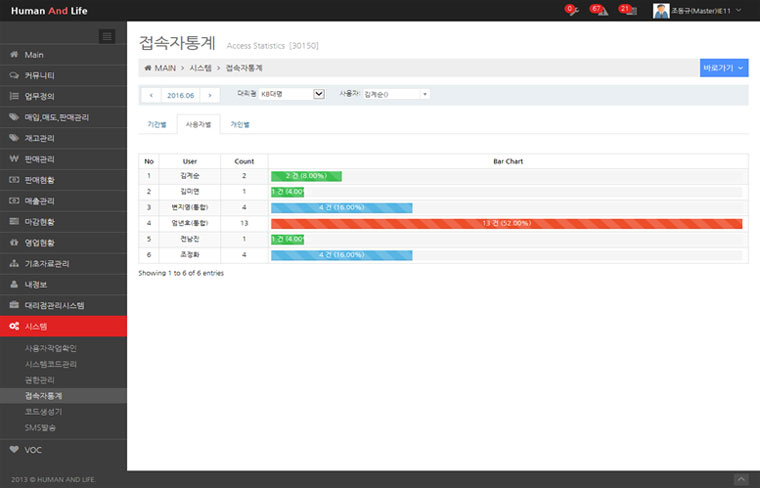Expand the blue 바로가기 shortcut dropdown
Viewport: 760px width, 488px height.
[x=724, y=68]
